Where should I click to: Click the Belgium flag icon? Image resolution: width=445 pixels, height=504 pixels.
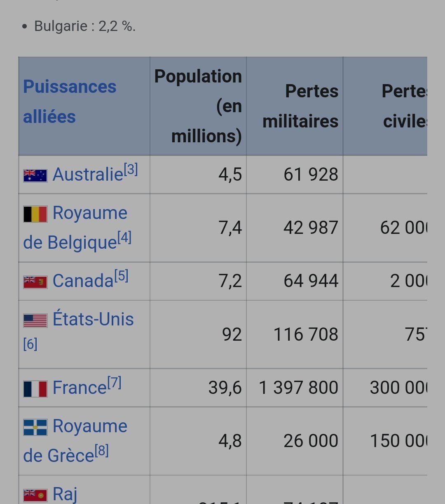(x=35, y=214)
